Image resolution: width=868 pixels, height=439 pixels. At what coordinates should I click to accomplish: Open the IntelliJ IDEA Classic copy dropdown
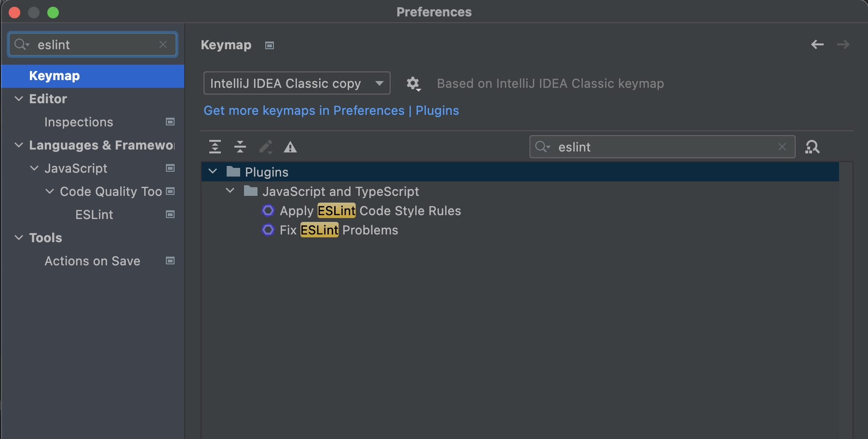click(297, 83)
